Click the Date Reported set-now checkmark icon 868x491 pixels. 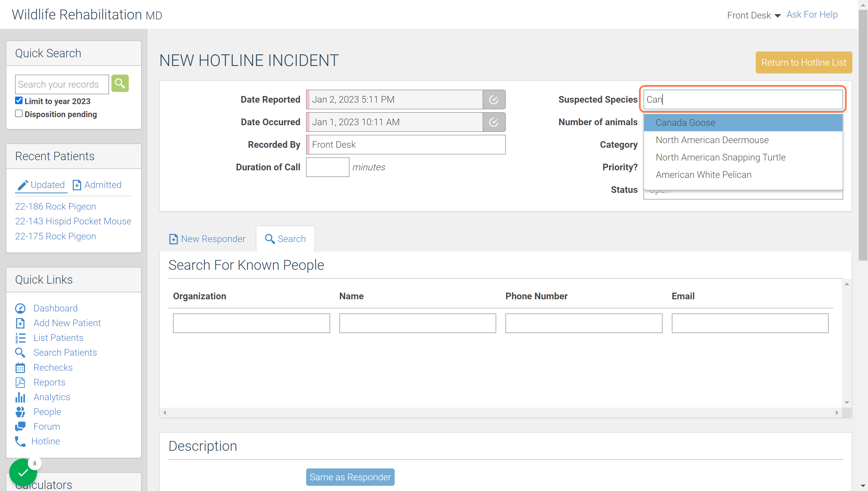point(494,99)
